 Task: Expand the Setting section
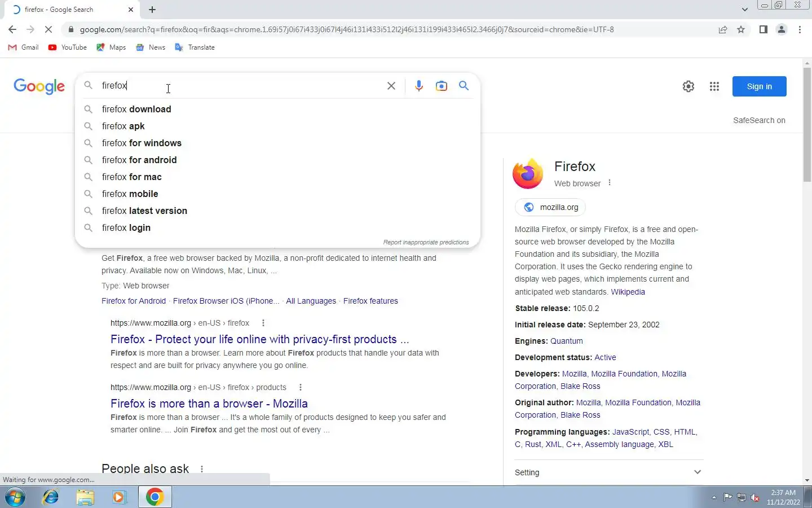pyautogui.click(x=609, y=472)
